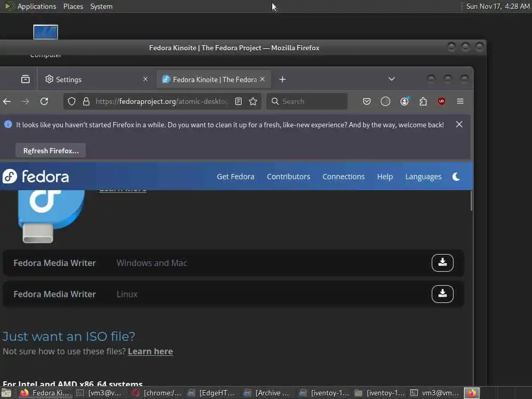The image size is (532, 399).
Task: Download Fedora Media Writer for Windows and Mac
Action: [x=443, y=263]
